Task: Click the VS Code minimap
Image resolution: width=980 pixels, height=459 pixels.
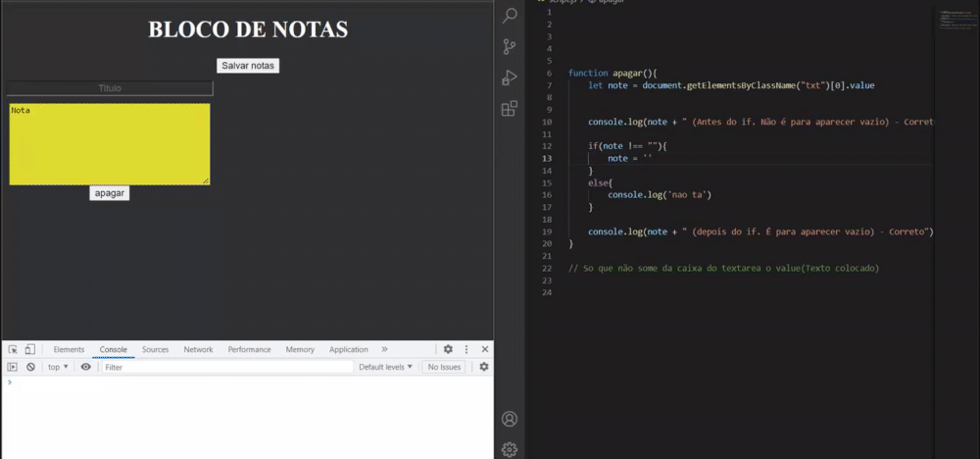Action: tap(956, 20)
